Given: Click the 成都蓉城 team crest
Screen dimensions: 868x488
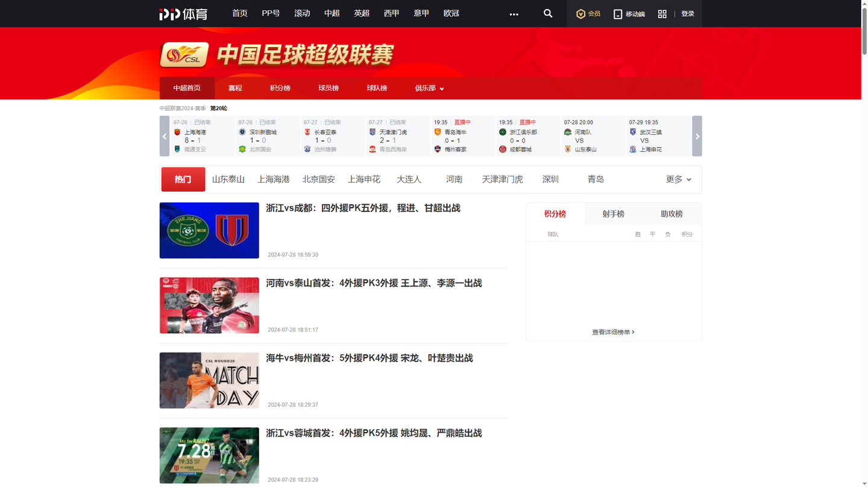Looking at the screenshot, I should pos(503,149).
